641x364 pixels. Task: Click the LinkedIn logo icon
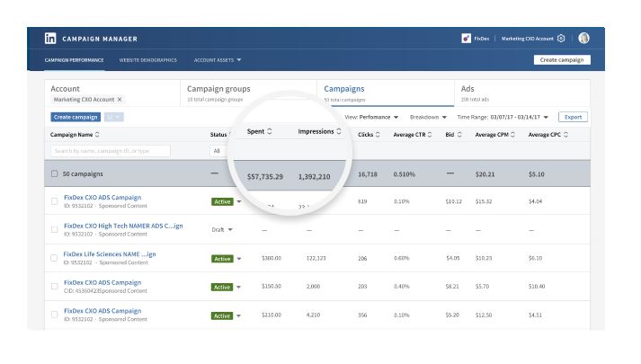pos(50,39)
